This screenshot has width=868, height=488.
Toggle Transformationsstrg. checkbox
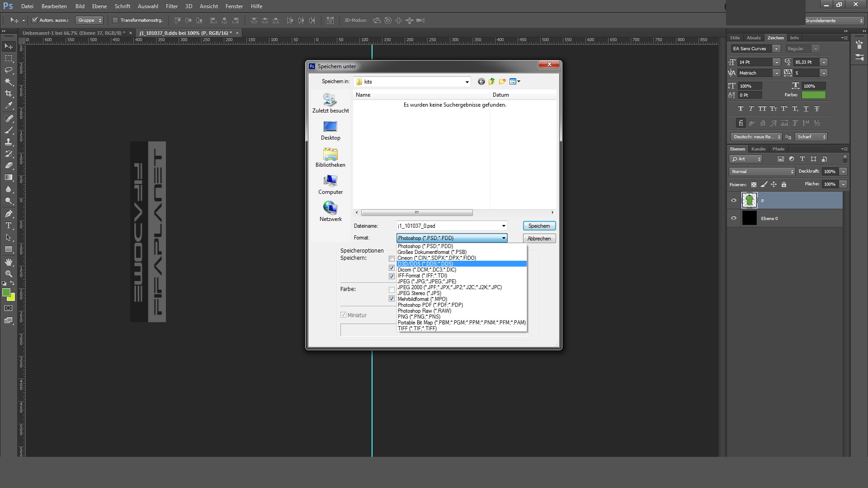(115, 20)
